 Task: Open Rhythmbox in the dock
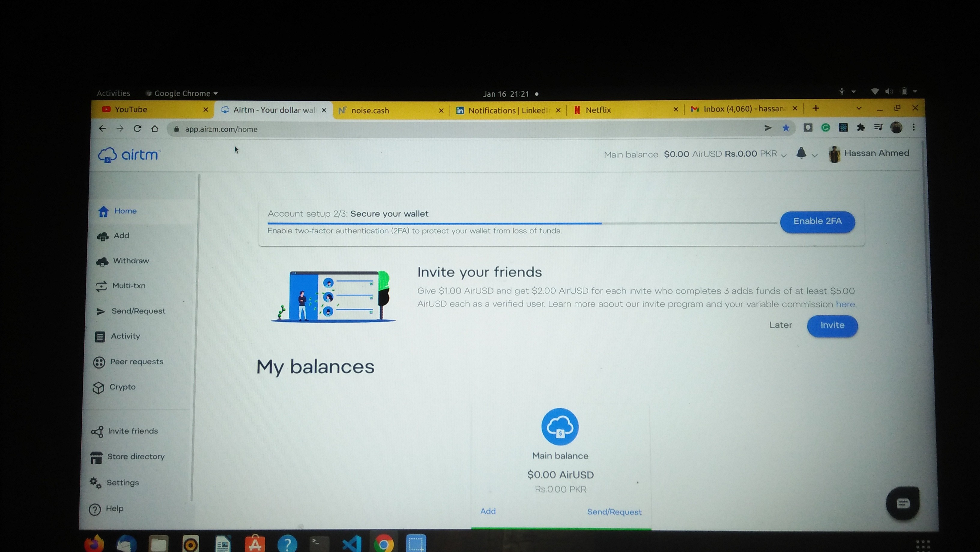point(191,544)
